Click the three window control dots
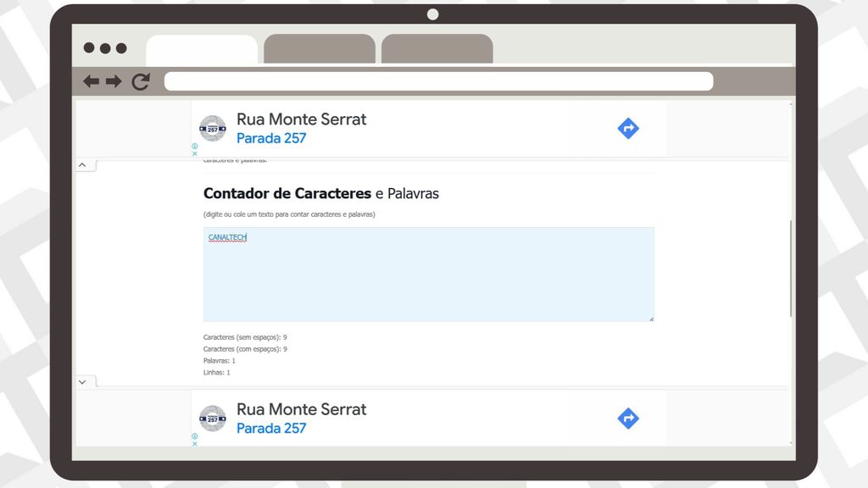This screenshot has height=488, width=868. pyautogui.click(x=105, y=48)
